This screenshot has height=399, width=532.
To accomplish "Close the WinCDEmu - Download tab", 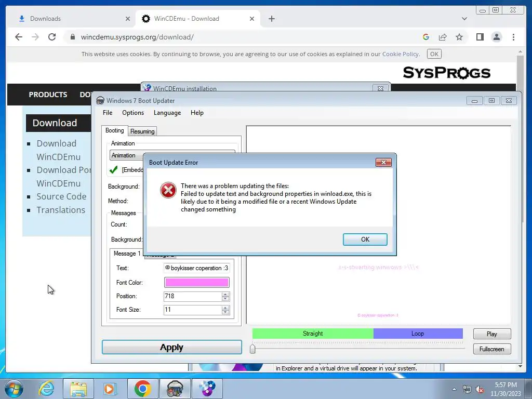I will click(x=252, y=19).
